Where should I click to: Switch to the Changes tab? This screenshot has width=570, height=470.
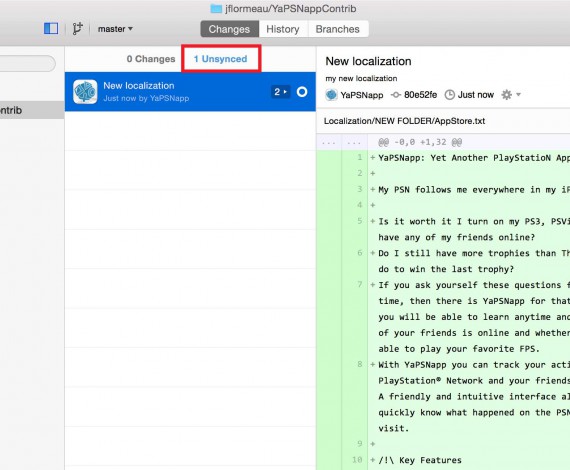tap(229, 29)
